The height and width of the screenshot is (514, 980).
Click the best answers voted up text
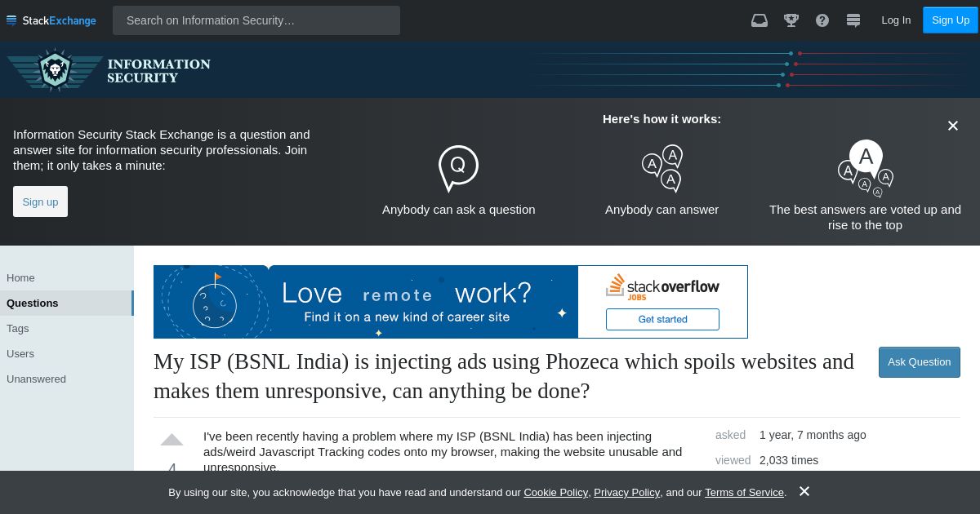(865, 217)
